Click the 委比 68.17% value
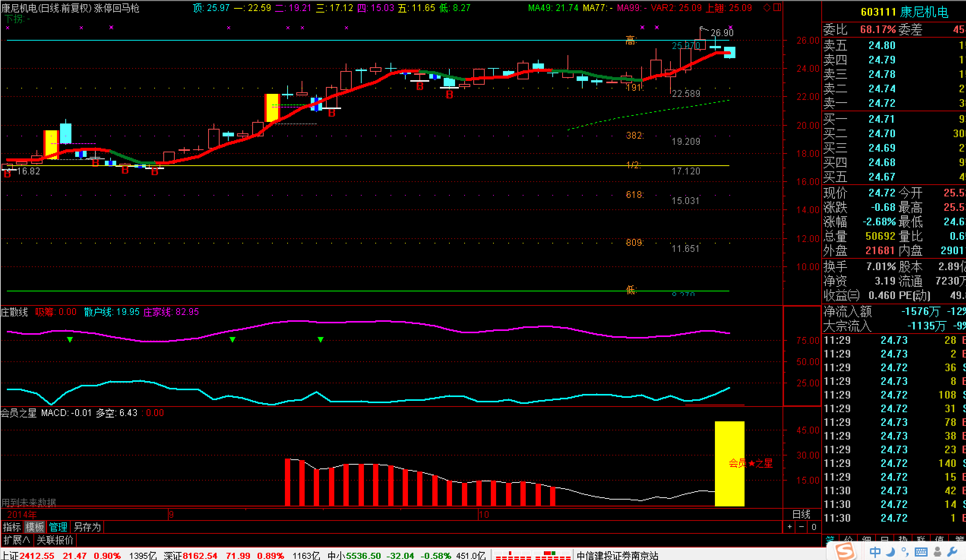Screen dimensions: 966x560 878,30
